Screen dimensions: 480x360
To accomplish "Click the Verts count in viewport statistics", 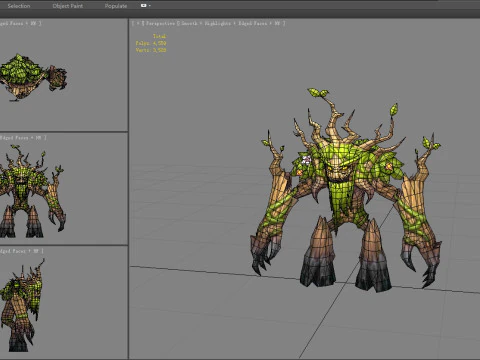I will click(151, 50).
